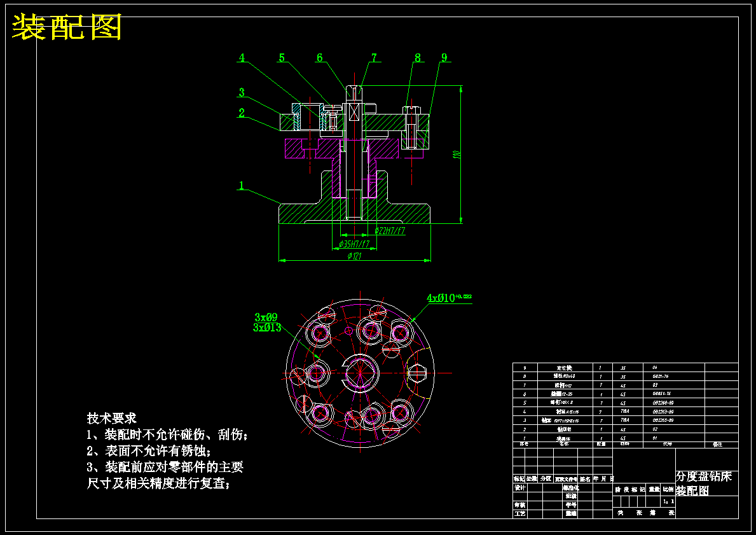Click the 代号 column header
The image size is (756, 535).
(x=667, y=444)
